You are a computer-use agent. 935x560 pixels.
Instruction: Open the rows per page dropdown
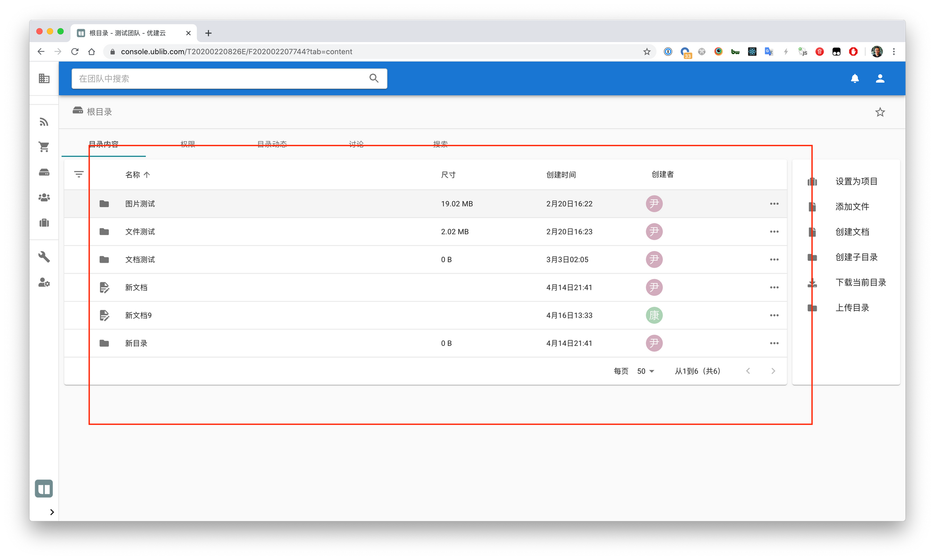tap(646, 371)
